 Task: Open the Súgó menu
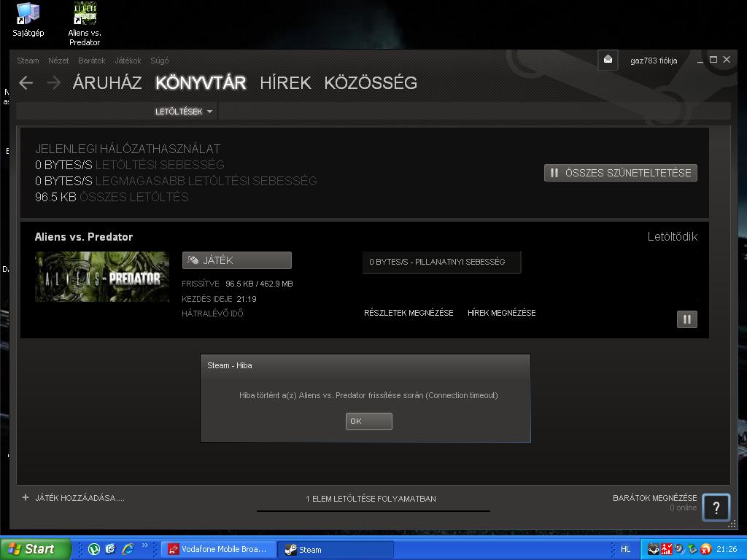click(160, 61)
